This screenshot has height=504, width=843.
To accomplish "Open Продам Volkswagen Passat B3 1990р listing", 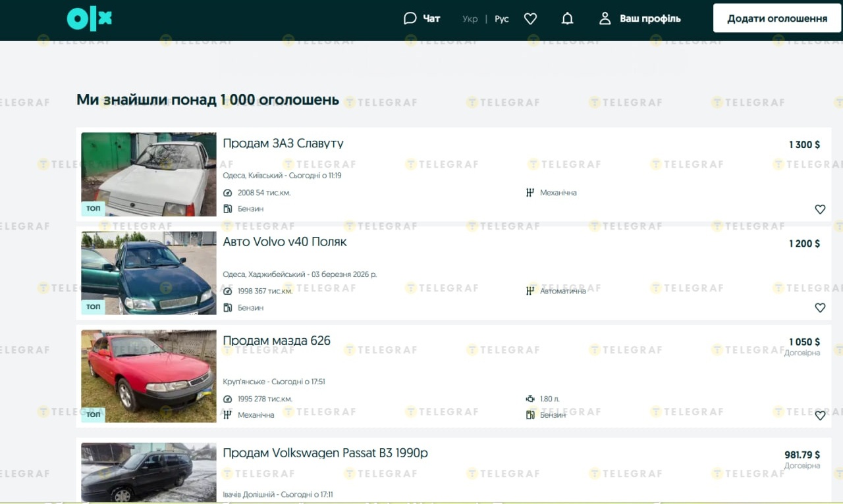I will pos(325,453).
